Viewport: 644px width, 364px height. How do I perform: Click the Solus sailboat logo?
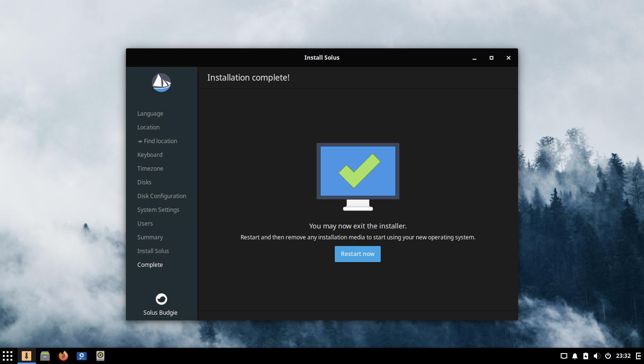point(161,82)
